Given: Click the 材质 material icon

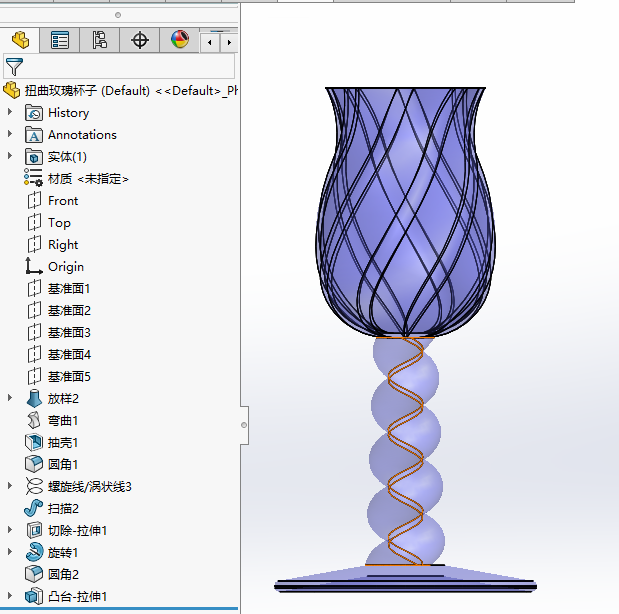Looking at the screenshot, I should (34, 178).
